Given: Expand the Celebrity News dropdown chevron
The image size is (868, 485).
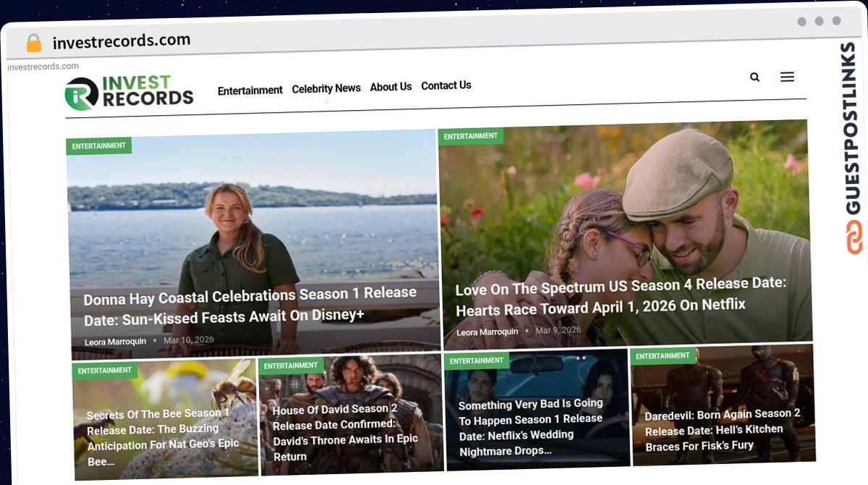Looking at the screenshot, I should pyautogui.click(x=326, y=102).
